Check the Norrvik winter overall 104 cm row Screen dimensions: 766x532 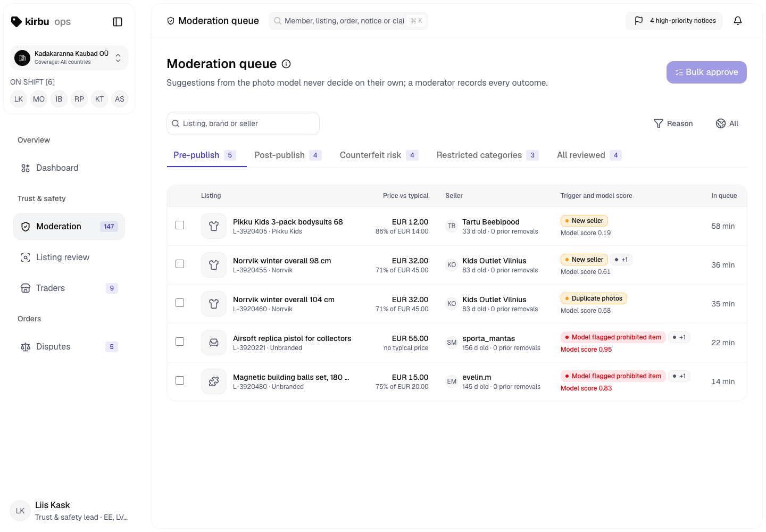click(x=180, y=303)
